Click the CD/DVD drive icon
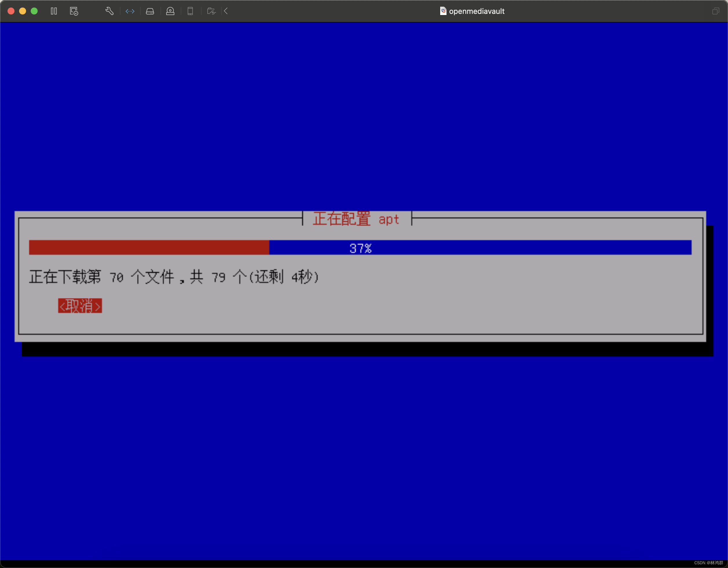This screenshot has width=728, height=568. (170, 11)
